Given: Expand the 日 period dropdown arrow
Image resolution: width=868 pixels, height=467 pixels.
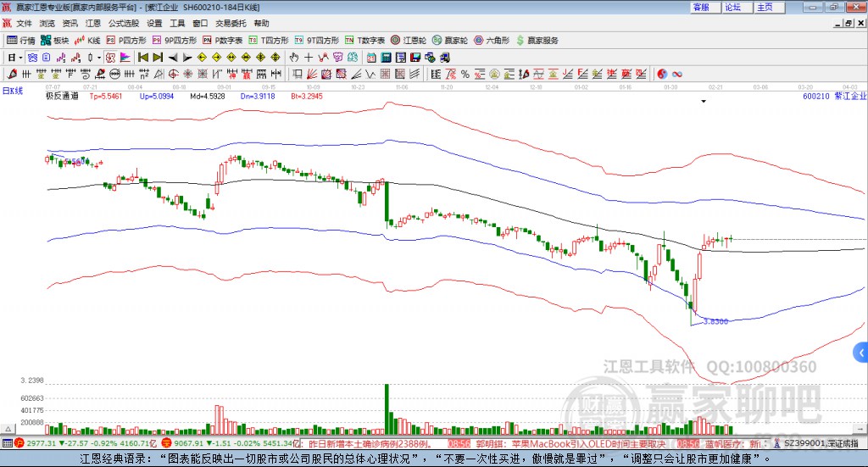Looking at the screenshot, I should 20,58.
